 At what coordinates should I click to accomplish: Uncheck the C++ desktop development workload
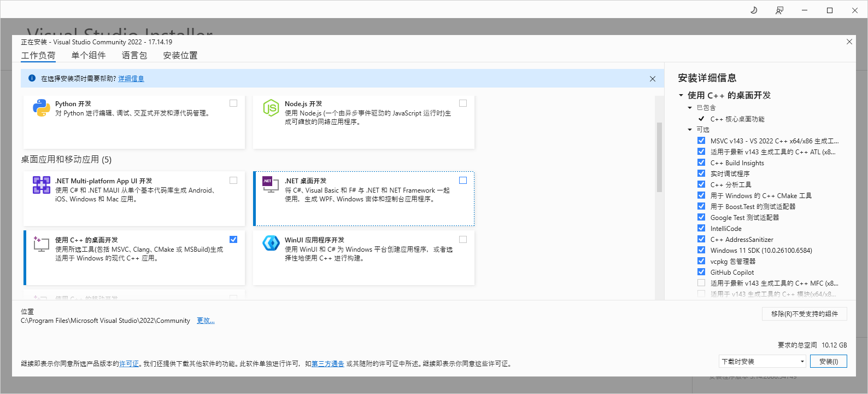tap(233, 240)
